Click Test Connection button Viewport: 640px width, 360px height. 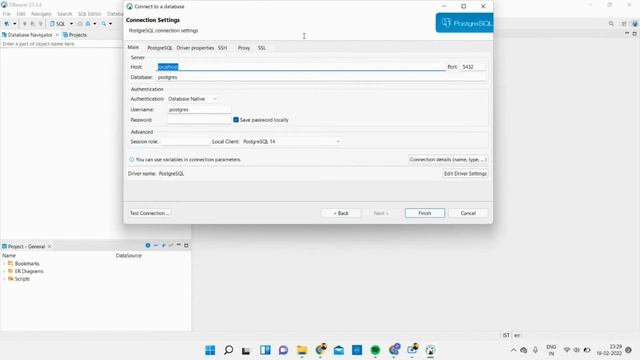click(149, 213)
